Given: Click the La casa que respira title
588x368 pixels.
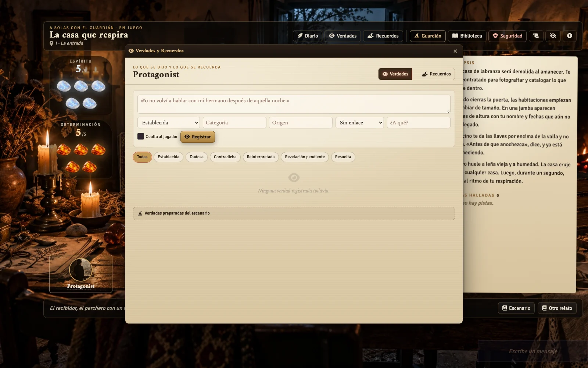Looking at the screenshot, I should click(x=89, y=35).
